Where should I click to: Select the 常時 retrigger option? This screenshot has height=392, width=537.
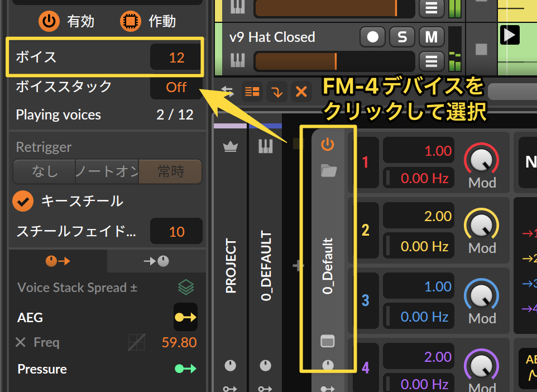click(x=170, y=171)
